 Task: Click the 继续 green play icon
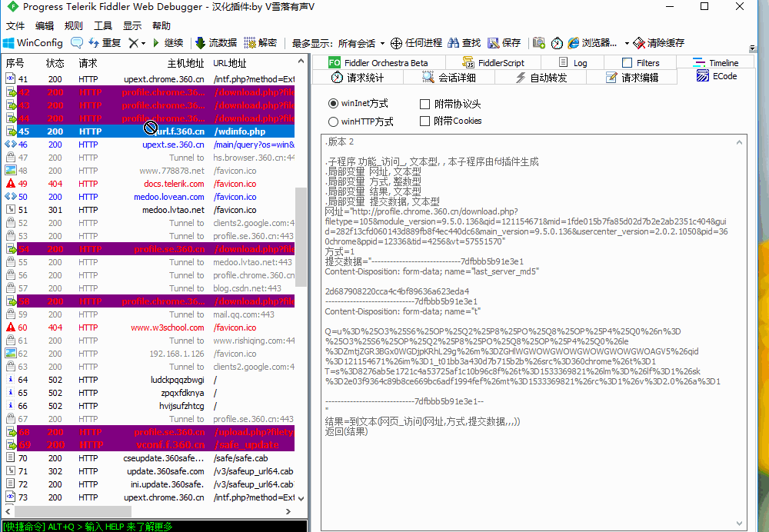[156, 43]
